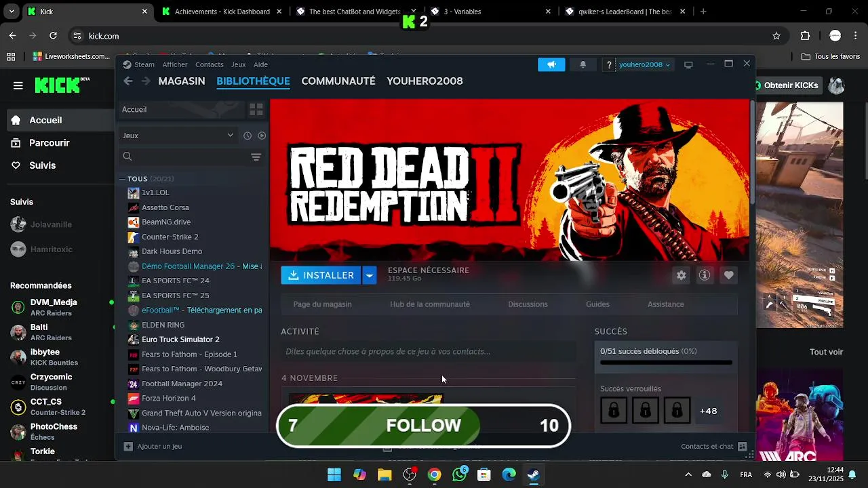This screenshot has height=488, width=868.
Task: Click the 0/51 succès achievement progress bar
Action: (x=666, y=363)
